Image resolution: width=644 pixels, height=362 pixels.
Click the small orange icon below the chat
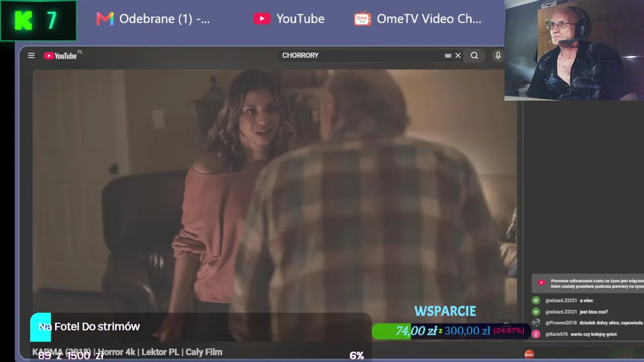pyautogui.click(x=529, y=354)
